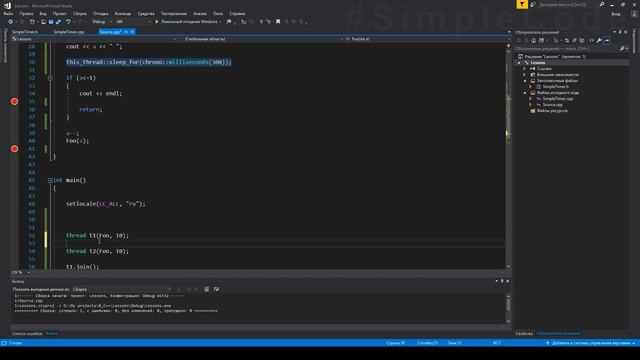Collapse the Lessons project node

click(x=519, y=62)
